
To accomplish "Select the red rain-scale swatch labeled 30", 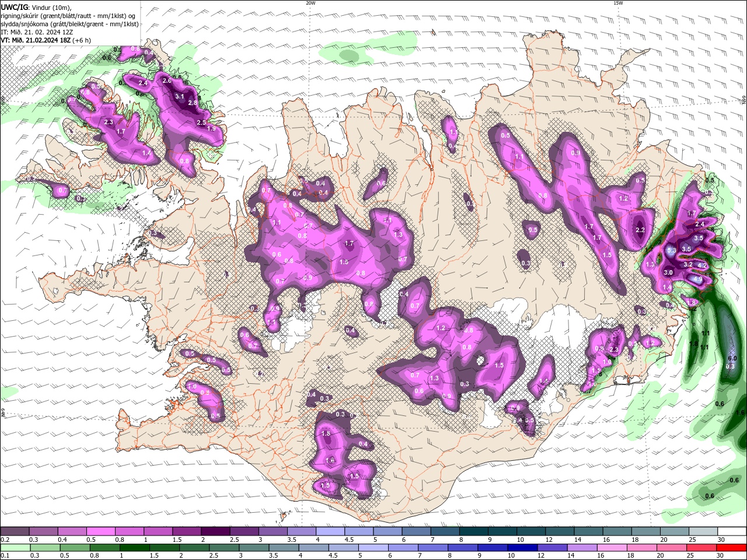I will (731, 548).
